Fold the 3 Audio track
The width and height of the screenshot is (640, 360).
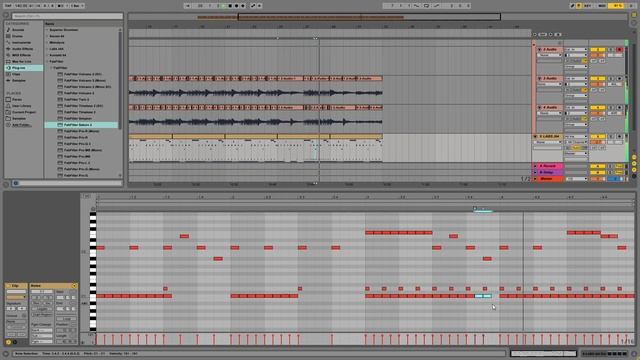[x=540, y=78]
